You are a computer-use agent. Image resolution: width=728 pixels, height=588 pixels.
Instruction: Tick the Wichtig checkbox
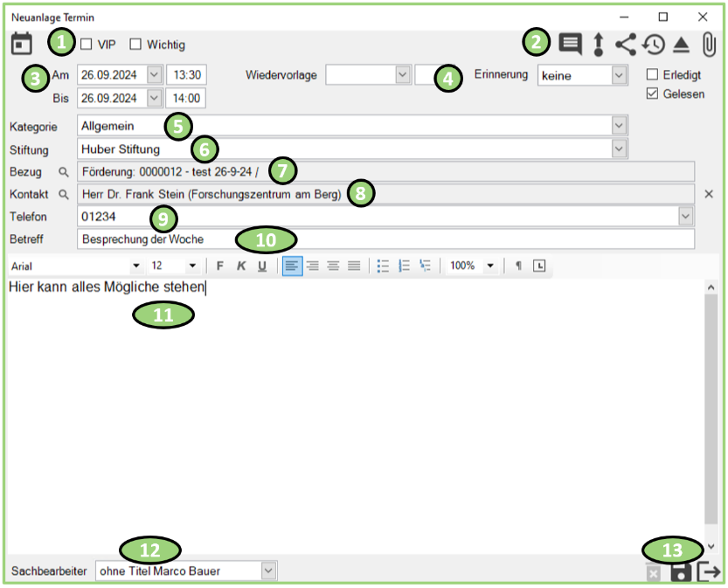135,45
